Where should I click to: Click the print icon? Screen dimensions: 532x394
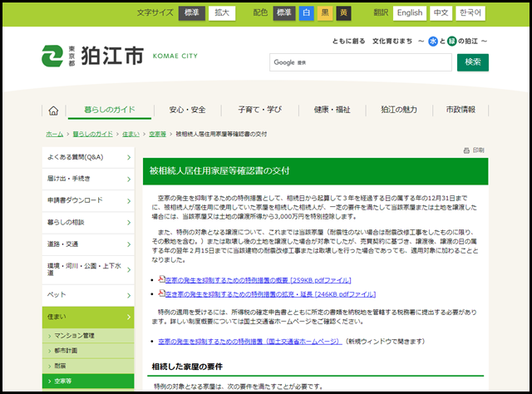click(x=466, y=150)
